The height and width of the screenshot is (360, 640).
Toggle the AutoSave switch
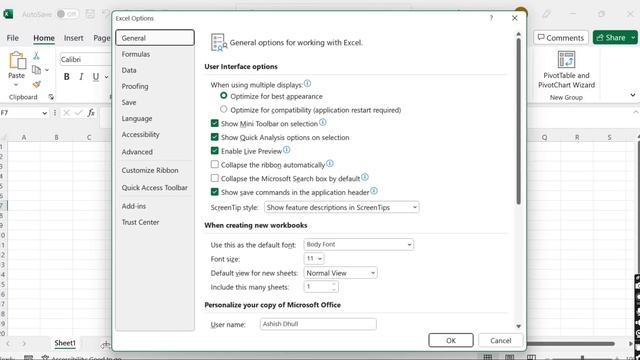tap(67, 14)
